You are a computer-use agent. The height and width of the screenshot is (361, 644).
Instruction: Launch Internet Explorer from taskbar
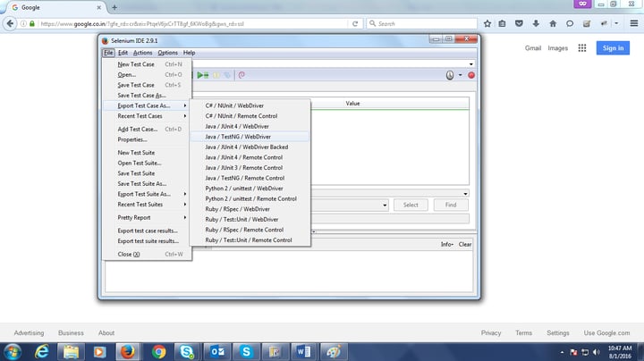click(x=42, y=352)
